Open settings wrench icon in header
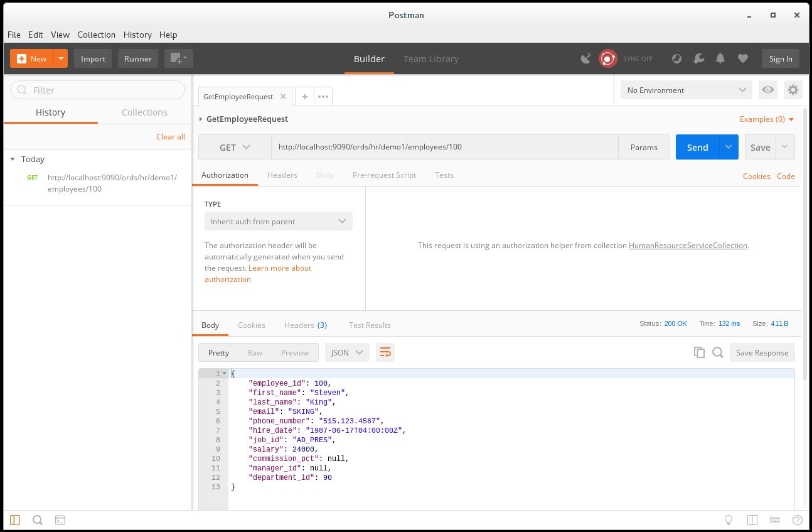The width and height of the screenshot is (812, 532). pos(698,58)
